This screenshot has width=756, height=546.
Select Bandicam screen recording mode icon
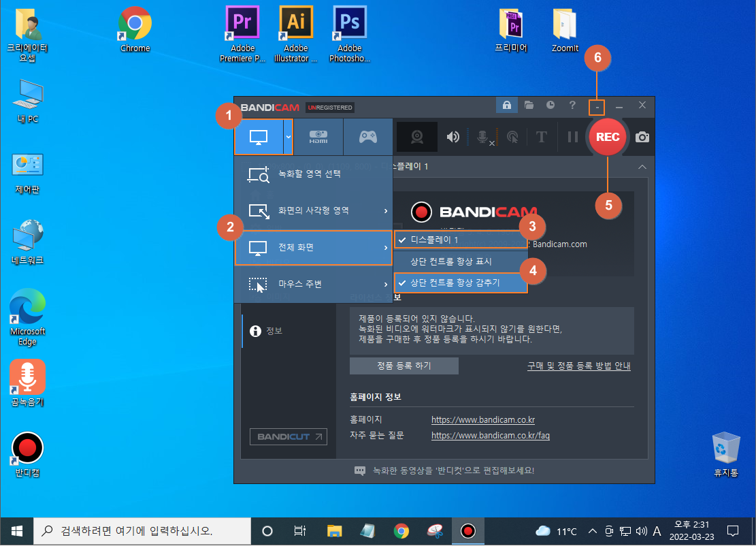[x=259, y=137]
